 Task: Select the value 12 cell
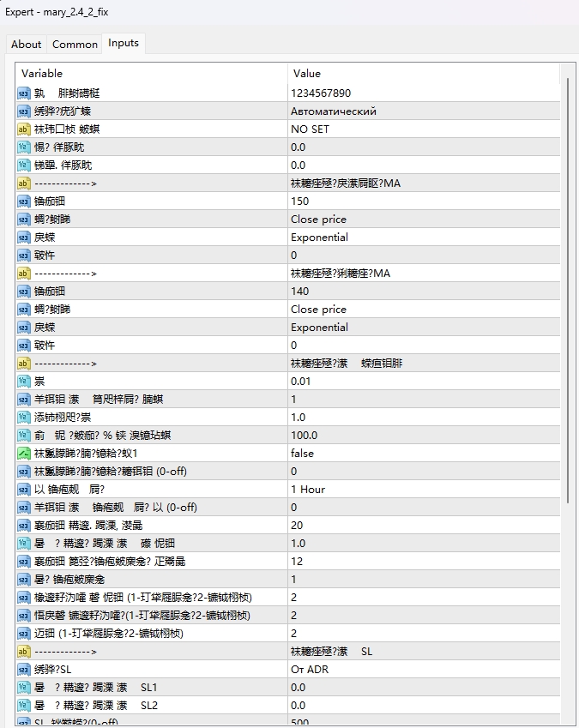(424, 562)
